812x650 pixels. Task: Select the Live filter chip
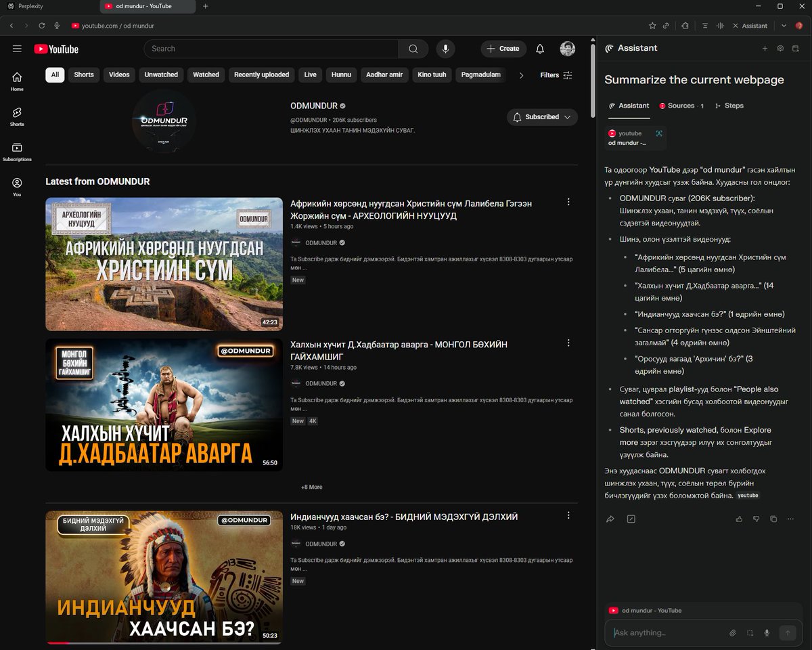310,75
